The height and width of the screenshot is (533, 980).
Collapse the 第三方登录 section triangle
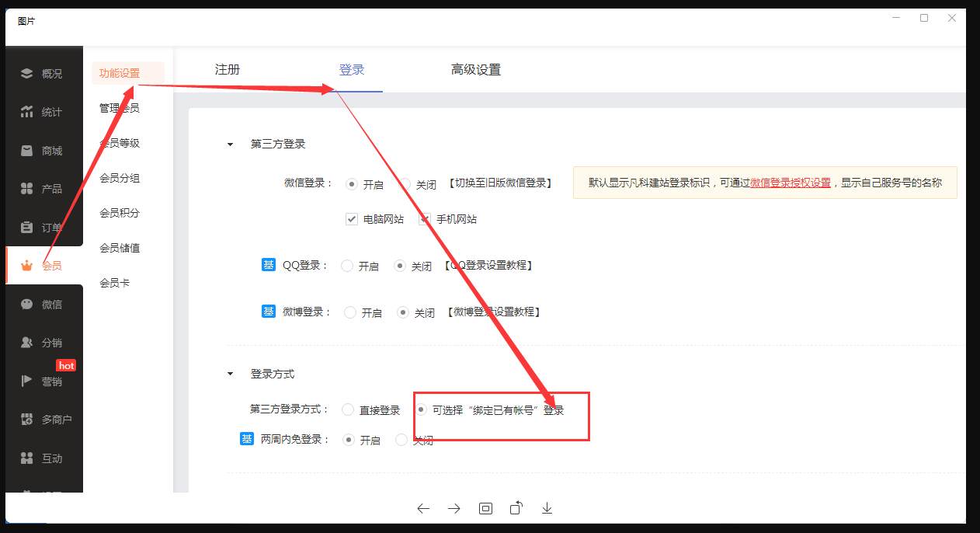pos(230,145)
